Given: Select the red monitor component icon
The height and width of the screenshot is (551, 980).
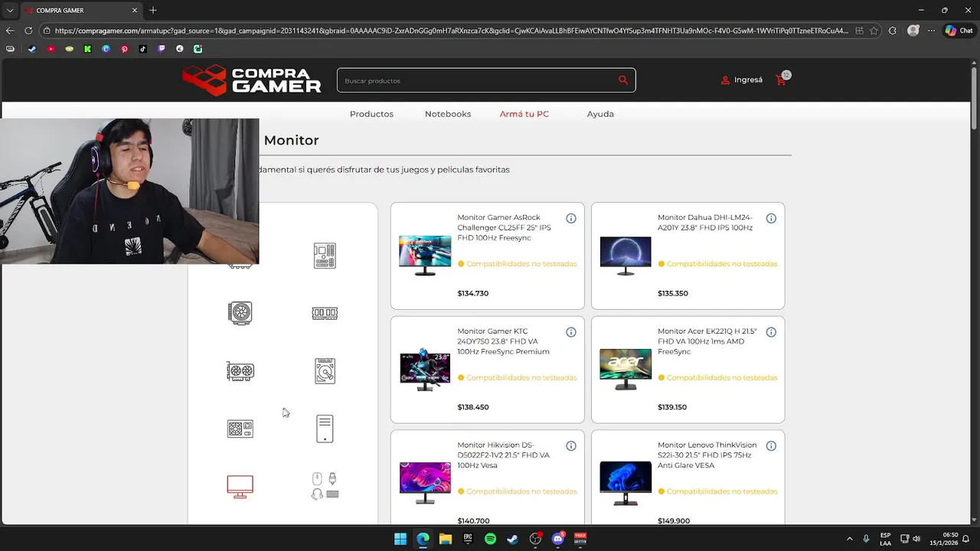Looking at the screenshot, I should point(240,487).
